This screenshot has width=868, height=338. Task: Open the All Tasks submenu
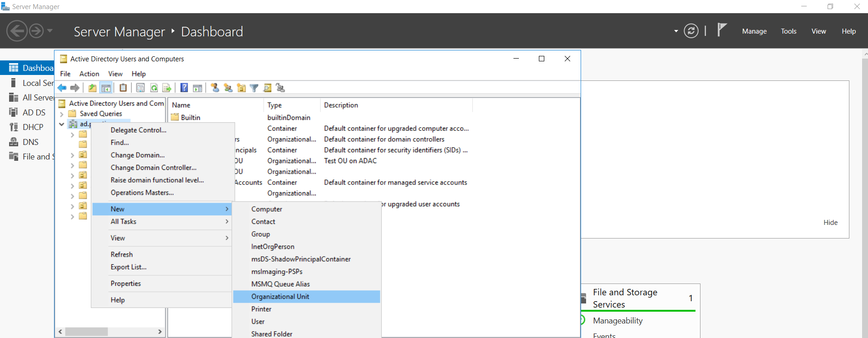point(162,222)
